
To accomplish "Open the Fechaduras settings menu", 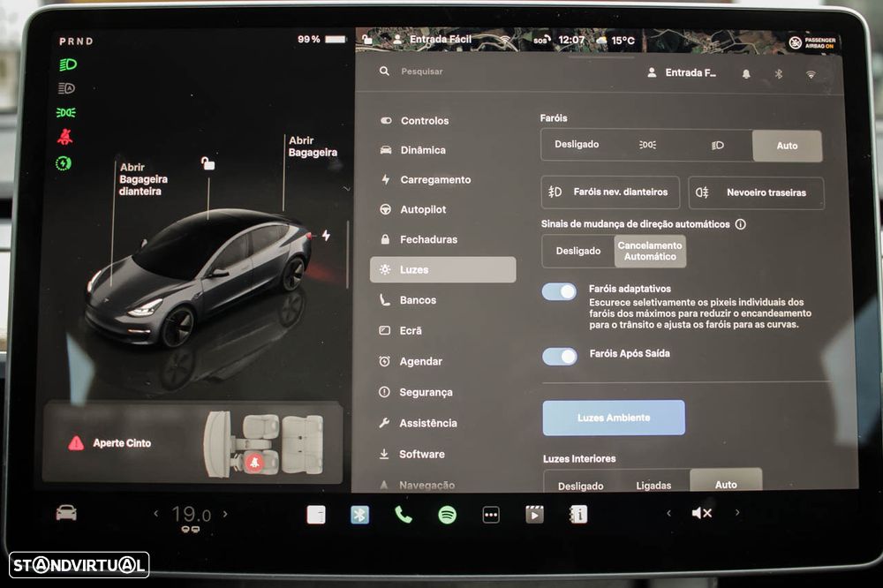I will 419,239.
